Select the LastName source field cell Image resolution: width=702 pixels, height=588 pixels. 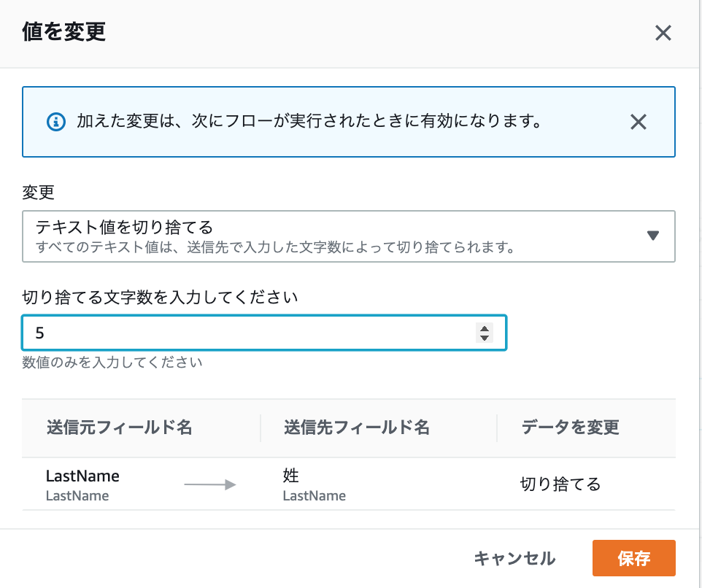(x=82, y=484)
